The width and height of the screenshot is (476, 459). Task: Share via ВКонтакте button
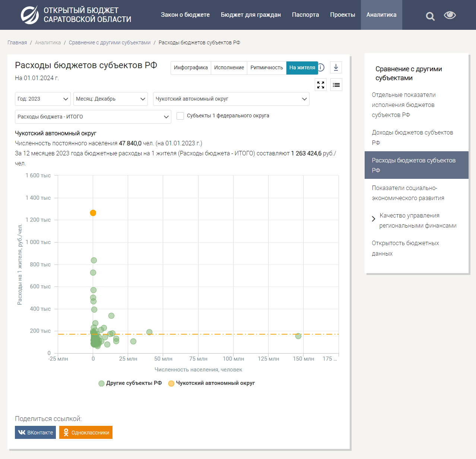[35, 433]
